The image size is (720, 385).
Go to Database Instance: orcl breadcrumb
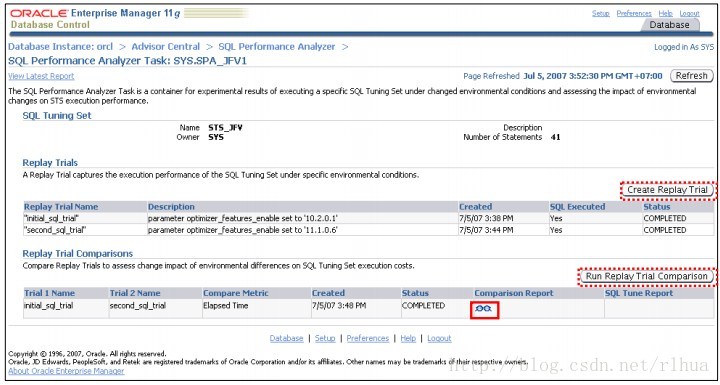tap(61, 47)
